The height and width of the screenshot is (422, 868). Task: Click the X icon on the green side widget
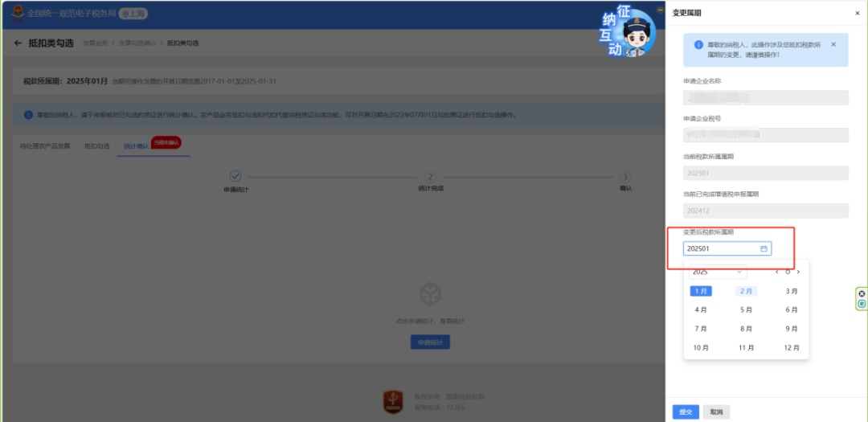tap(862, 294)
